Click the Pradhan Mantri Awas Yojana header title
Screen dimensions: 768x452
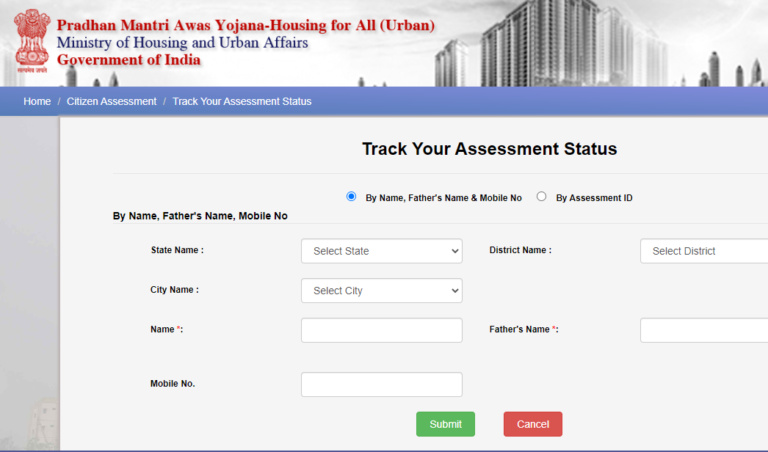[246, 25]
